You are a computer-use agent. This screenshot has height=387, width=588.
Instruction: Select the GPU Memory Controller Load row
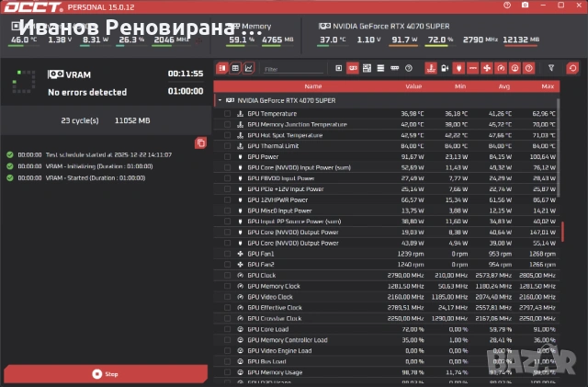click(x=386, y=340)
